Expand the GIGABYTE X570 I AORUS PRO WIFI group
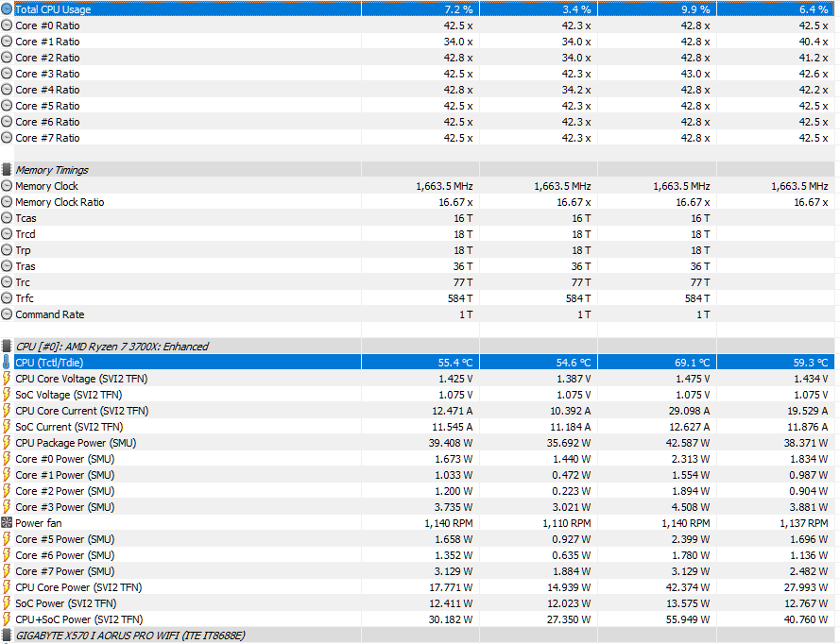 coord(129,636)
